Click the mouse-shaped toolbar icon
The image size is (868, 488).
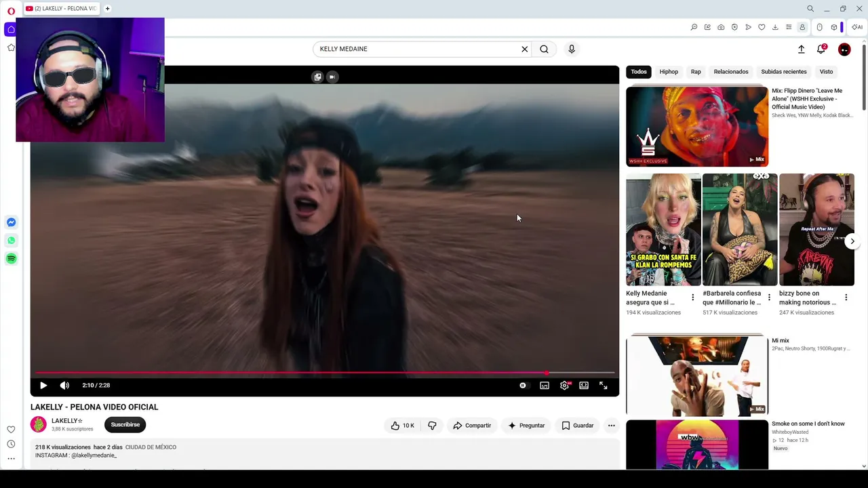coord(819,27)
